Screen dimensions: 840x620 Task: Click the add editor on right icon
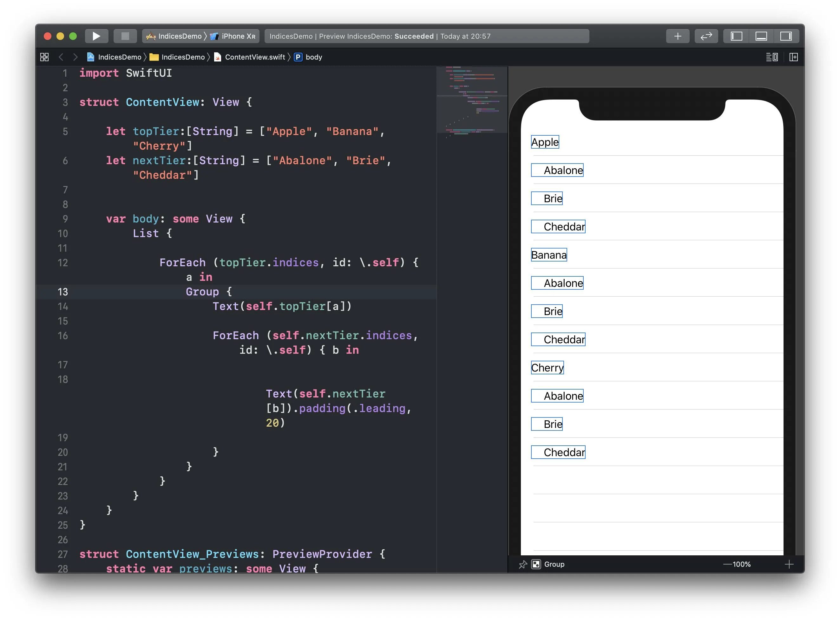793,57
